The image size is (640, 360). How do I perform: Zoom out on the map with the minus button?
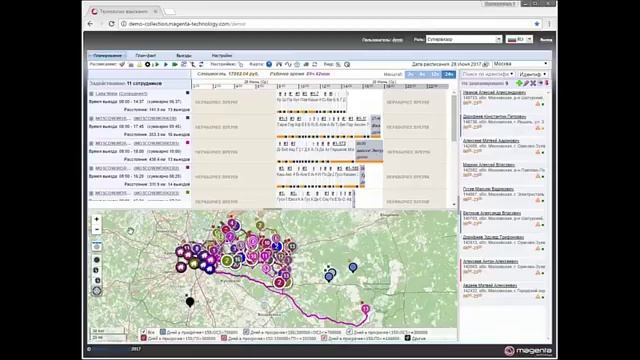(97, 229)
